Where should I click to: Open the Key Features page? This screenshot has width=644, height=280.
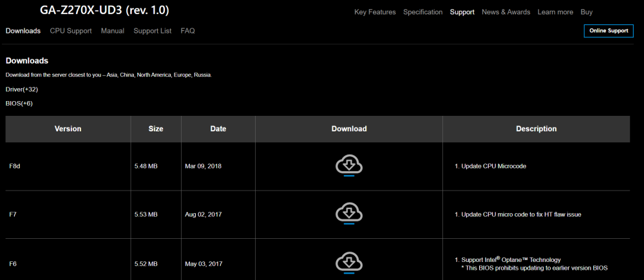click(x=375, y=12)
